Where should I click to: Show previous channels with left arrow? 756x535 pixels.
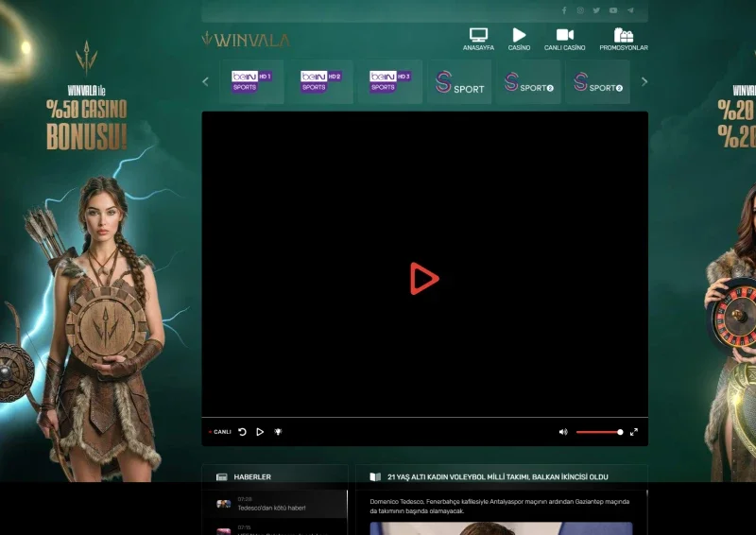pos(205,81)
